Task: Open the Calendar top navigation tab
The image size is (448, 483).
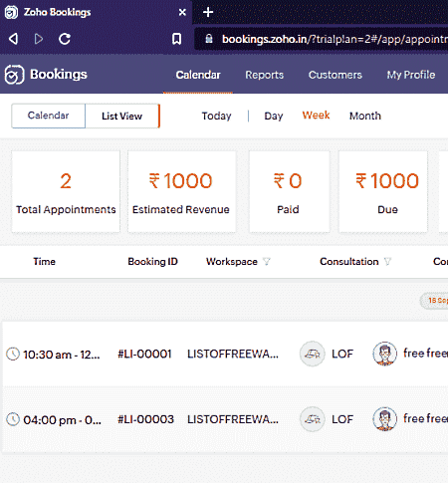Action: (x=198, y=75)
